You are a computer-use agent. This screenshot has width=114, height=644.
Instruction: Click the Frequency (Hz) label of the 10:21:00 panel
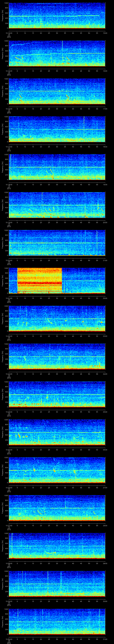[3, 280]
